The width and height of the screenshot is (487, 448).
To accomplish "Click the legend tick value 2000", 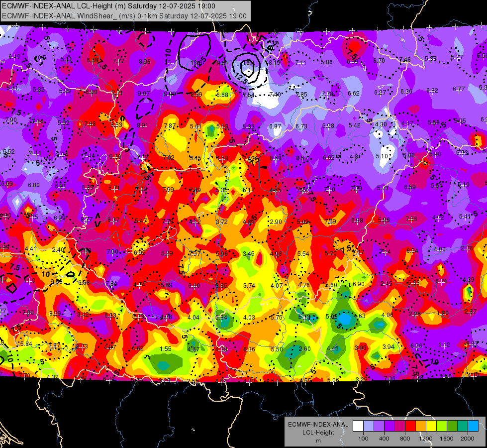I will pyautogui.click(x=468, y=439).
